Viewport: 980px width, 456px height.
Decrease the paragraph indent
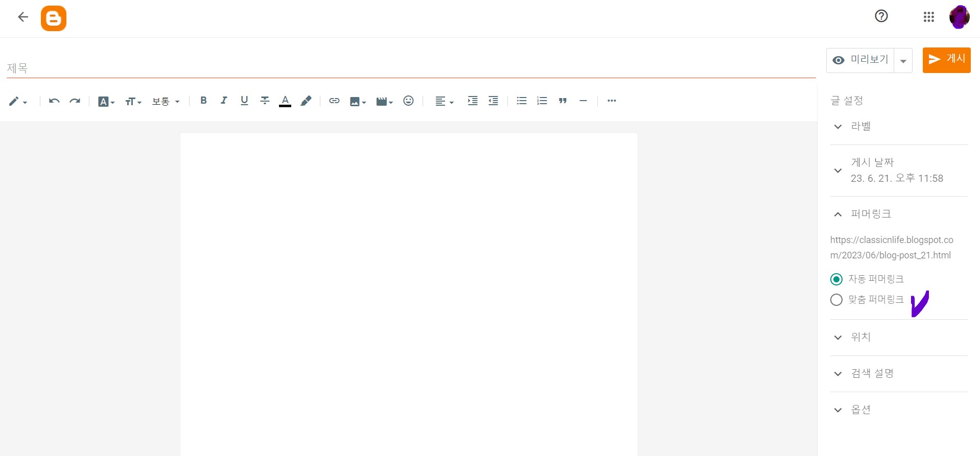493,101
